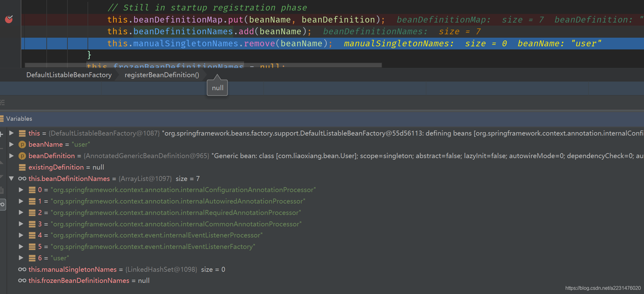644x294 pixels.
Task: Expand the beanDefinition variable node
Action: click(x=11, y=156)
